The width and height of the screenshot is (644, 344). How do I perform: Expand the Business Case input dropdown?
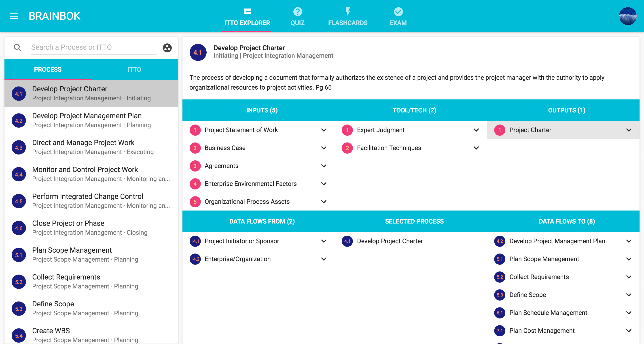pyautogui.click(x=324, y=148)
